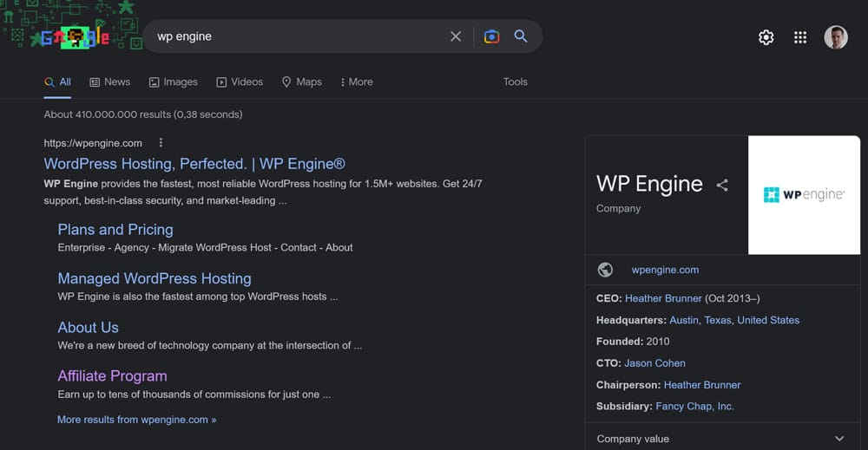868x450 pixels.
Task: Click the https://wpengine.com URL text
Action: (93, 143)
